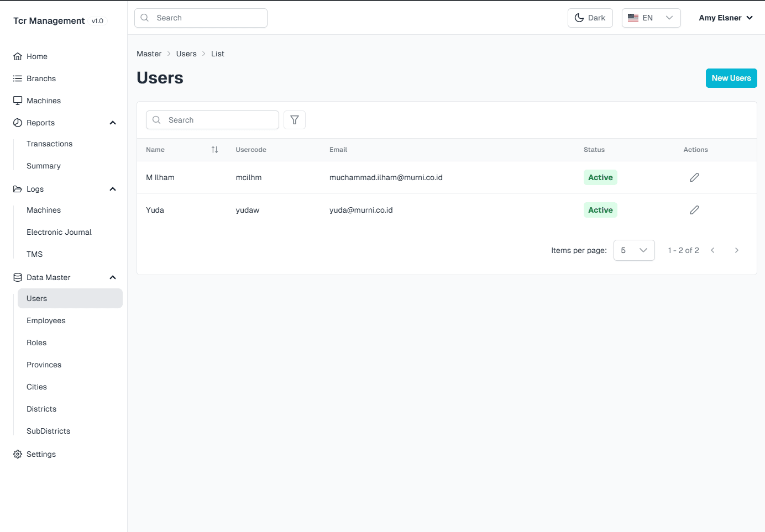Sort by Name using the sort arrows
The height and width of the screenshot is (532, 765).
coord(214,150)
